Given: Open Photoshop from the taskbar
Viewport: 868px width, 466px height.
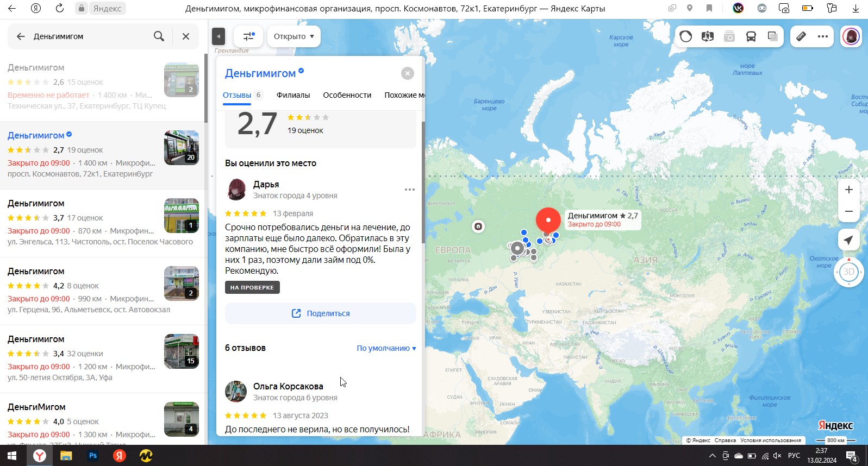Looking at the screenshot, I should [93, 456].
